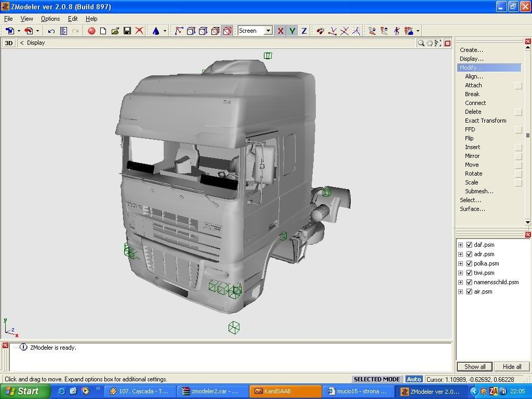Save the scene with the floppy icon
The width and height of the screenshot is (532, 399).
(x=127, y=31)
